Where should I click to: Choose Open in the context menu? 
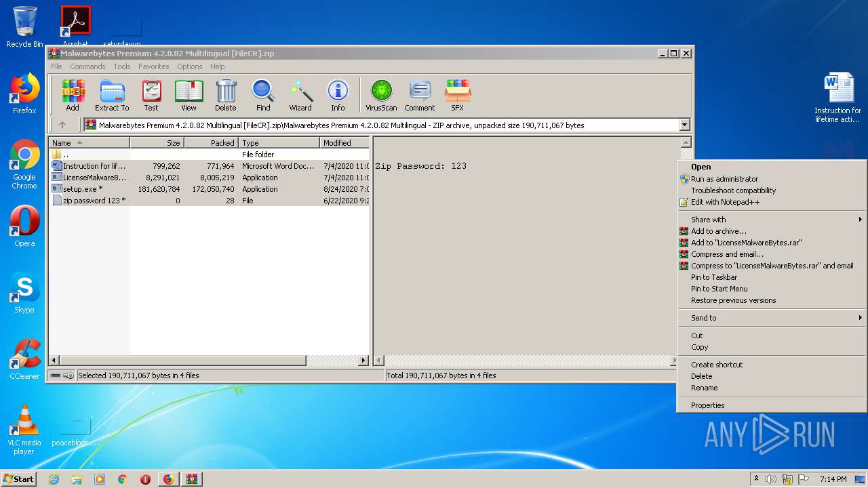coord(772,167)
